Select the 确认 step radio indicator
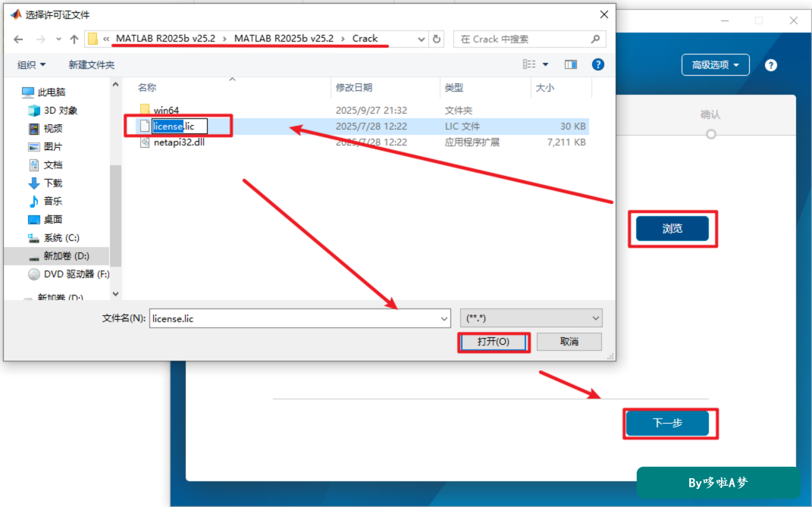The width and height of the screenshot is (812, 507). pyautogui.click(x=711, y=134)
